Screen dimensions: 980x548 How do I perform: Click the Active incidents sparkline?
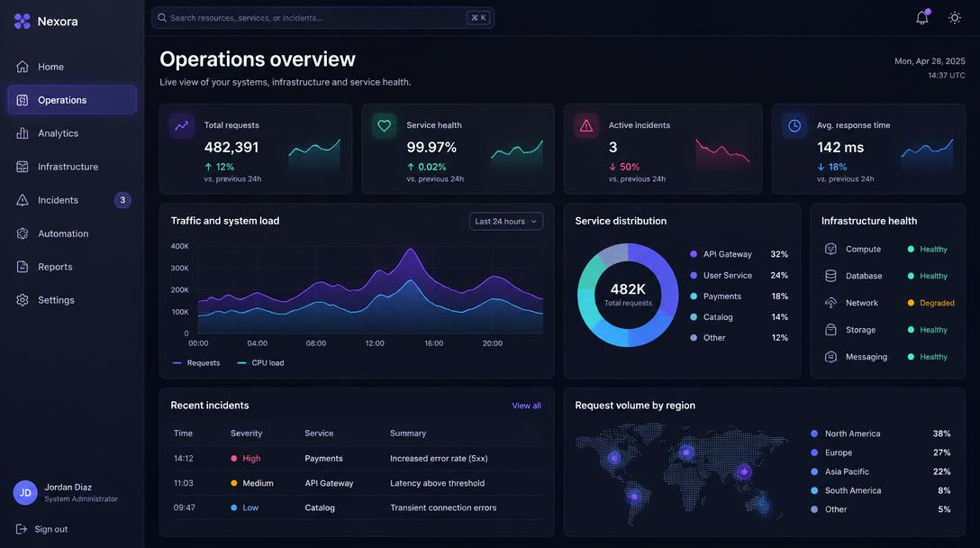(722, 151)
